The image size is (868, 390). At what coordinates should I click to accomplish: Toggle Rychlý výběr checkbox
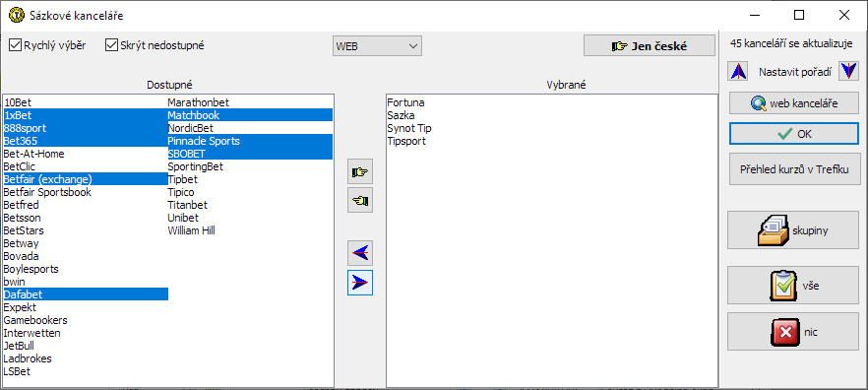click(x=47, y=45)
